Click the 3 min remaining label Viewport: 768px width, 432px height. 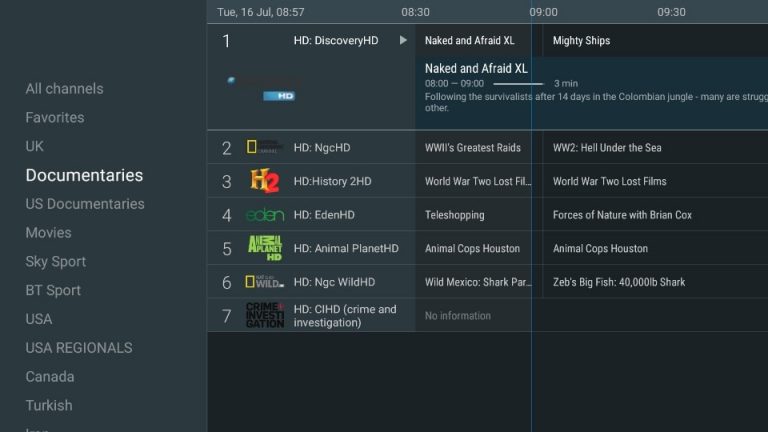coord(566,84)
